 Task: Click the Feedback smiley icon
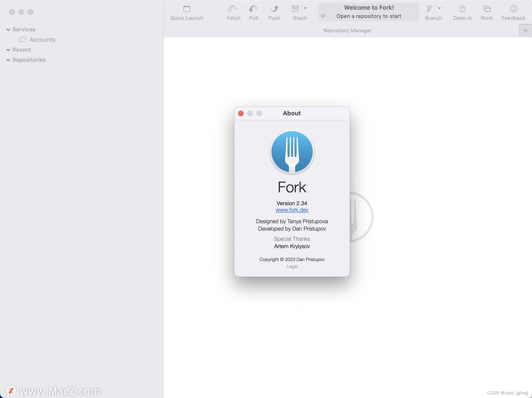click(x=513, y=9)
